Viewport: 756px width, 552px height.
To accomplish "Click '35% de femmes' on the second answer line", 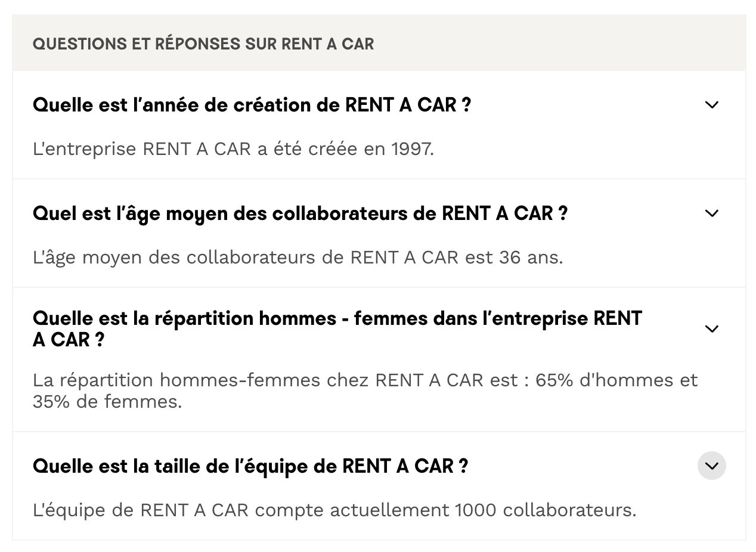I will point(107,401).
